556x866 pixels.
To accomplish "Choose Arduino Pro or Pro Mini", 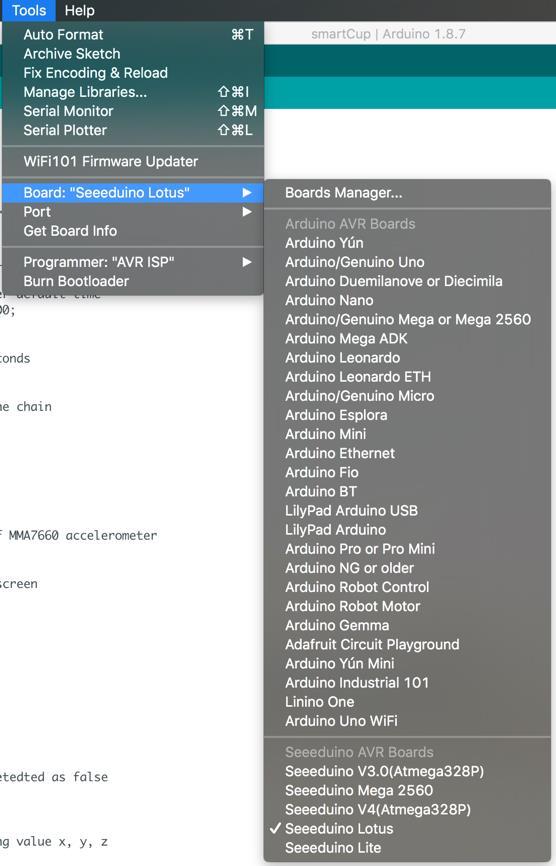I will click(x=407, y=549).
